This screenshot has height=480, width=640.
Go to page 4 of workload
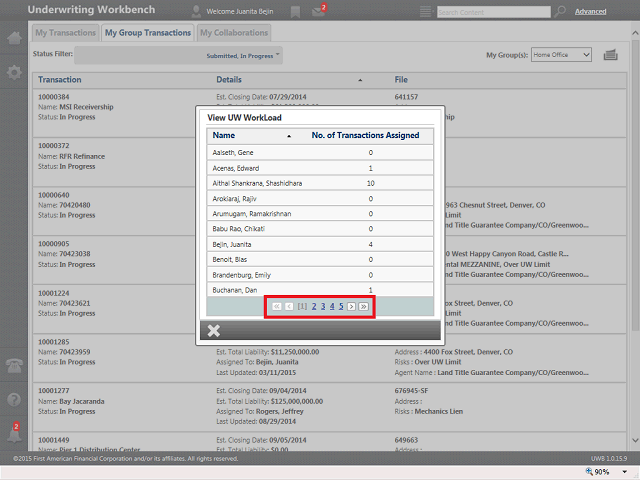(x=332, y=306)
